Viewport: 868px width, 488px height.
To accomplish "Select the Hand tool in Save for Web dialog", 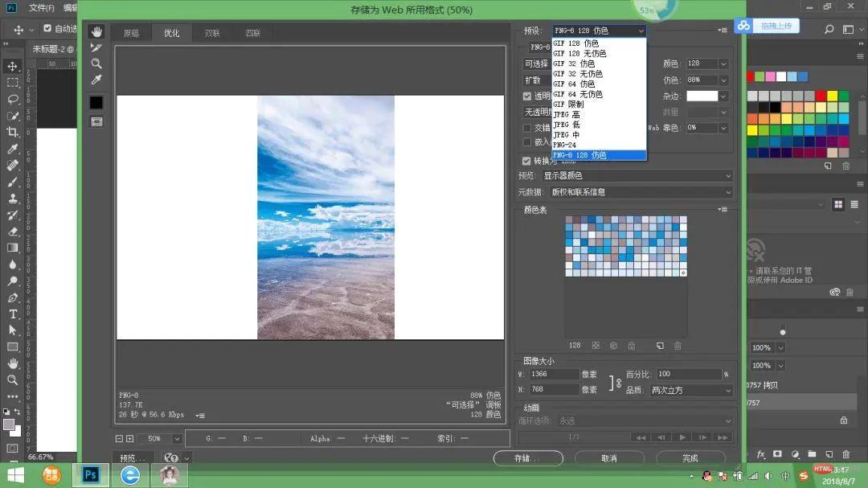I will [x=96, y=31].
